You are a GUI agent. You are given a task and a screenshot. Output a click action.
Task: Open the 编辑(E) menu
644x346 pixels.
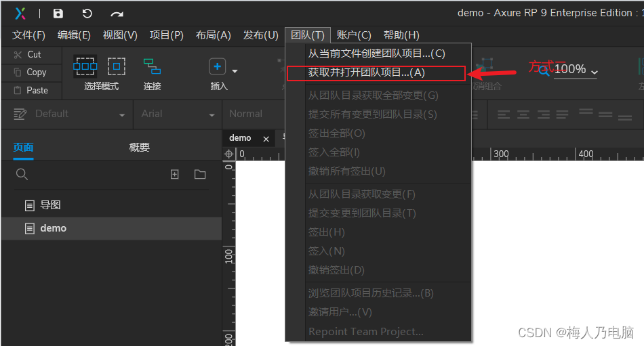(x=74, y=35)
